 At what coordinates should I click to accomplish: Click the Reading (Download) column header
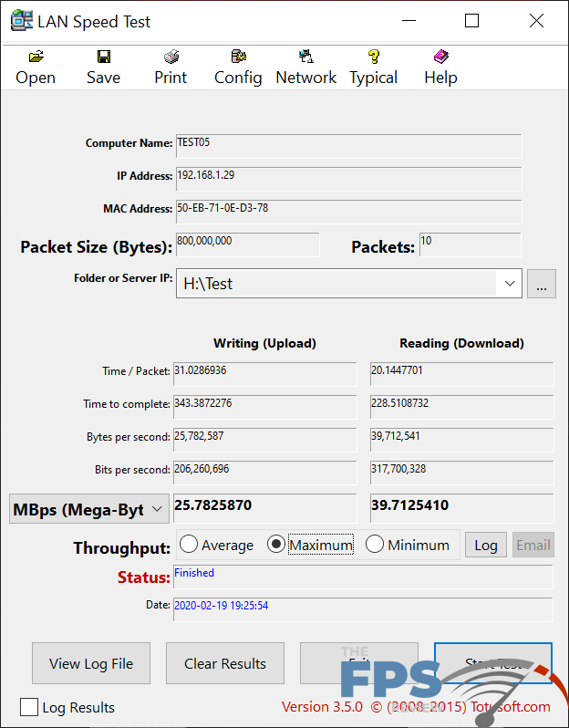tap(461, 344)
